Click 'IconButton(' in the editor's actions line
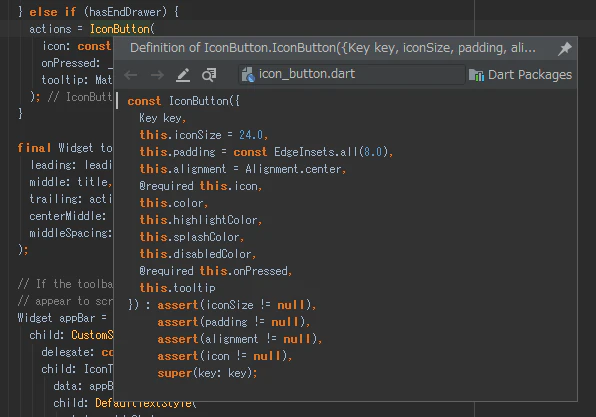This screenshot has height=417, width=596. click(x=122, y=29)
